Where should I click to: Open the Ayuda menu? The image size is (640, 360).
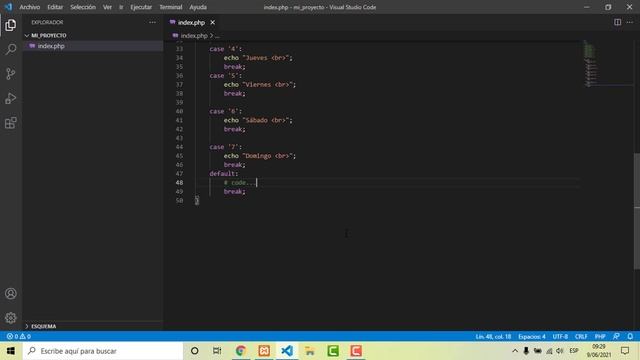(198, 7)
